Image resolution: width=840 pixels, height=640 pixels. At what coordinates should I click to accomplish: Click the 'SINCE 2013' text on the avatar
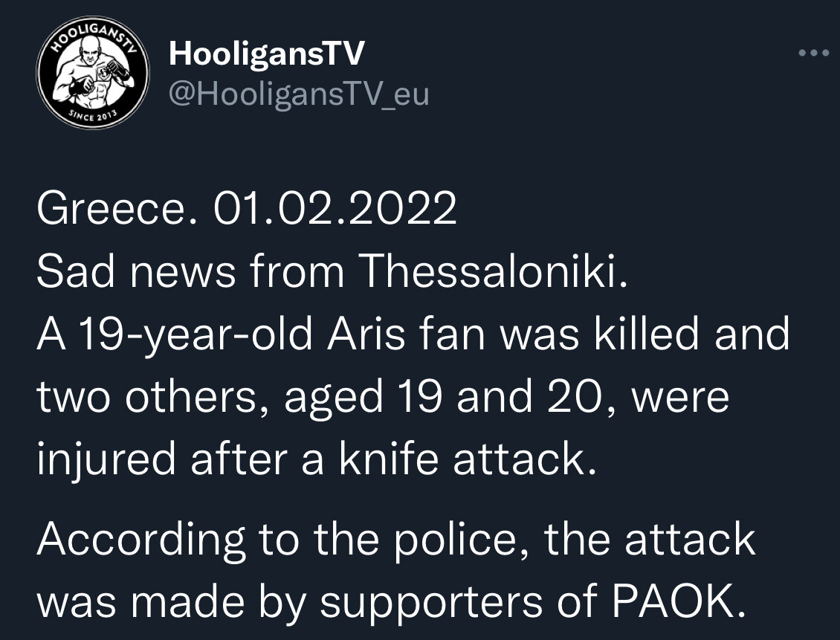coord(93,115)
